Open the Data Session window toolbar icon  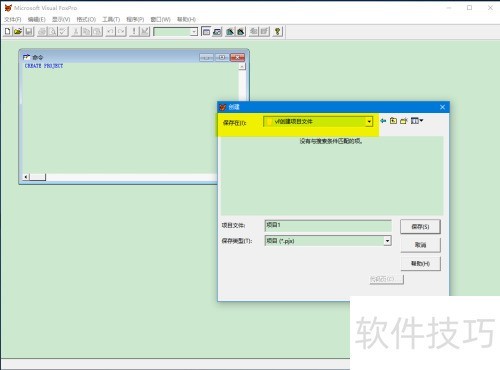[x=217, y=32]
